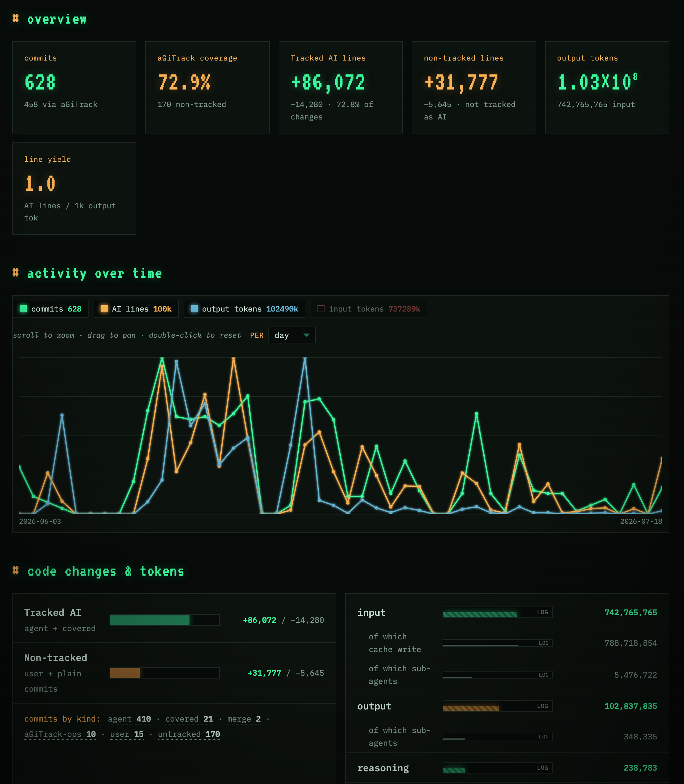This screenshot has height=784, width=684.
Task: Click the blue output tokens color swatch
Action: point(194,309)
